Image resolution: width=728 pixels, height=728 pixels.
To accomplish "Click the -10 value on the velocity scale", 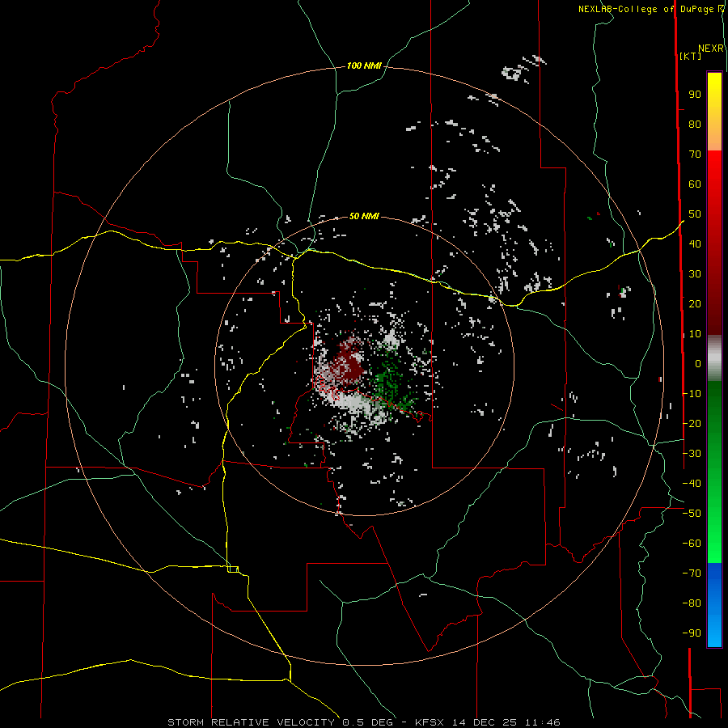I will [692, 394].
